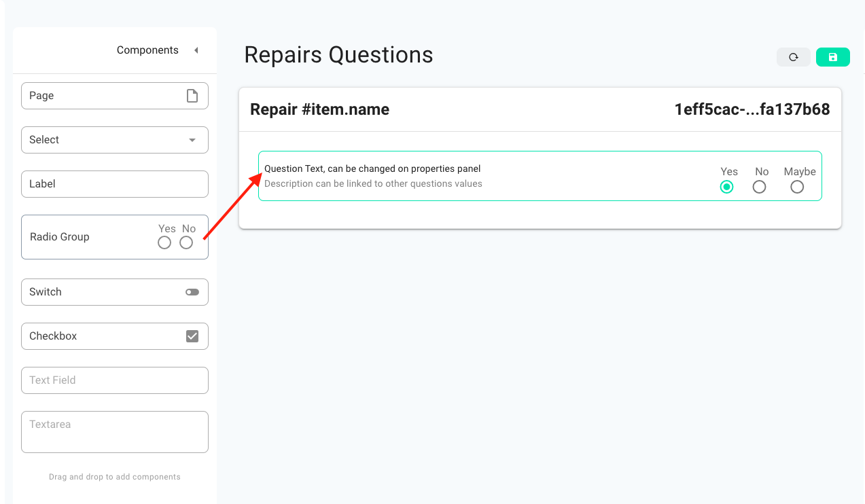Viewport: 865px width, 504px height.
Task: Click into the Textarea component
Action: (115, 432)
